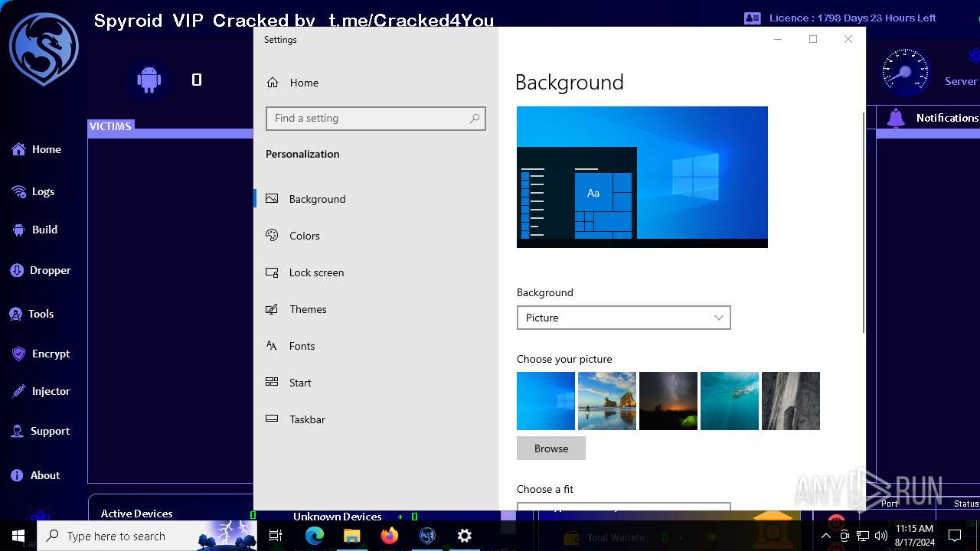Open Task View on taskbar

click(x=276, y=536)
